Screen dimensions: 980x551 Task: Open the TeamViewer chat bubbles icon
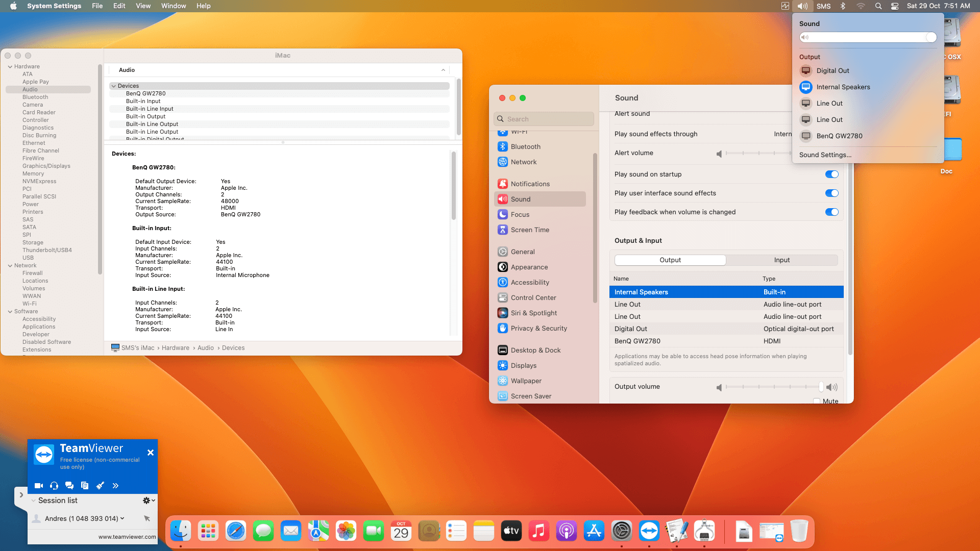point(69,486)
